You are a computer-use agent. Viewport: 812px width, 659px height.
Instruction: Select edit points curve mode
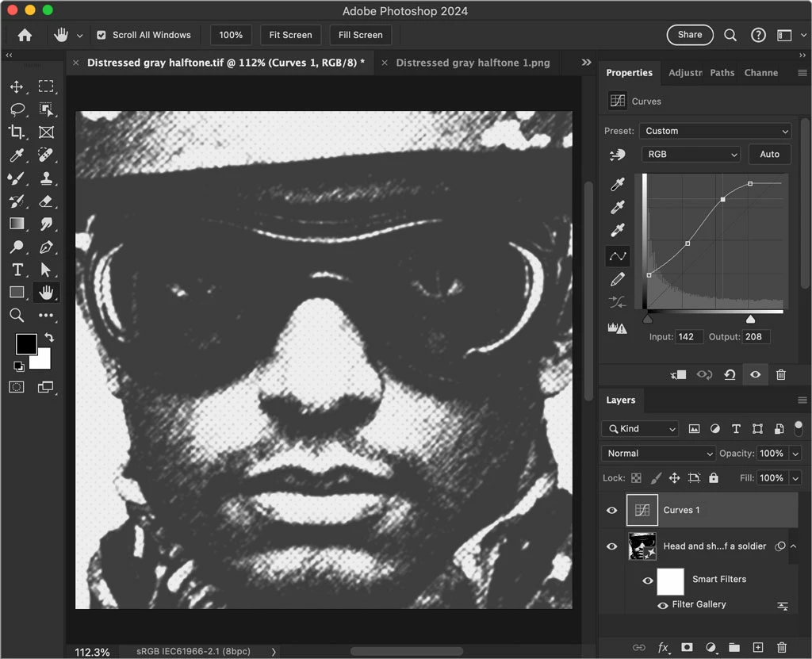617,256
